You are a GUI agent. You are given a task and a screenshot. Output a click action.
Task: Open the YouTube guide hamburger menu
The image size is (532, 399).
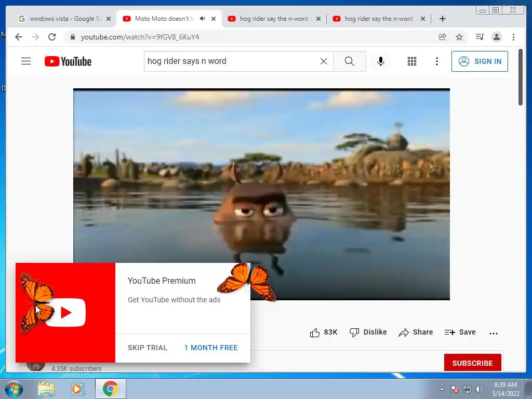26,61
